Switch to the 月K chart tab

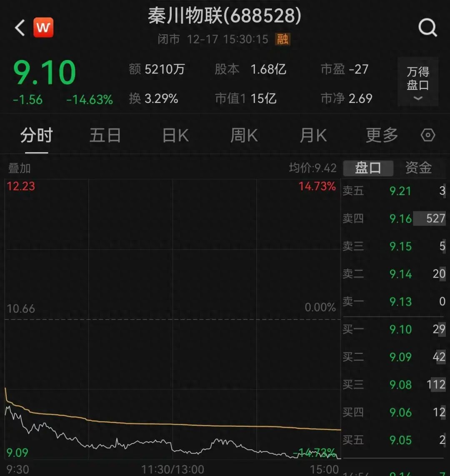point(313,135)
